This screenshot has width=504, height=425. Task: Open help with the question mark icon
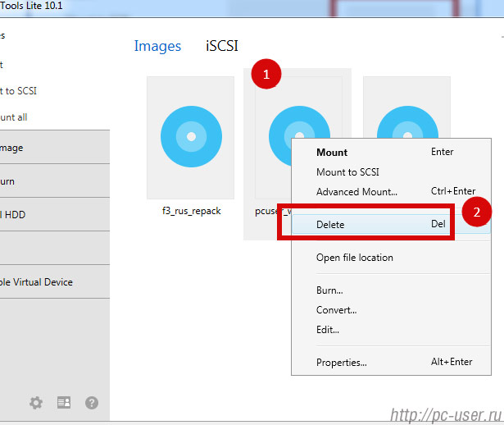[x=92, y=403]
